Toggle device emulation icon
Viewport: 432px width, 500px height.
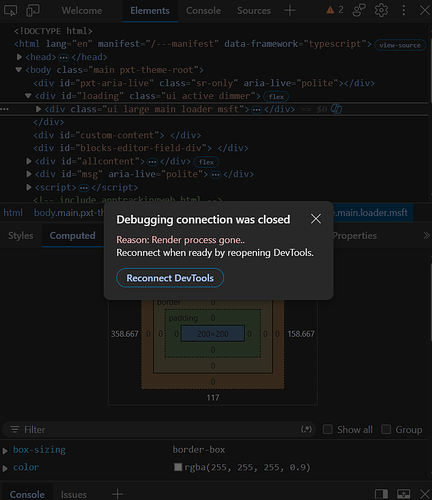click(x=33, y=11)
